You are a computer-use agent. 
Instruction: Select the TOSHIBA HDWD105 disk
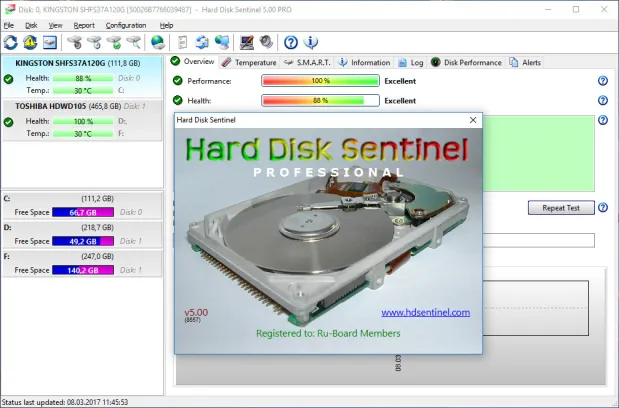82,120
